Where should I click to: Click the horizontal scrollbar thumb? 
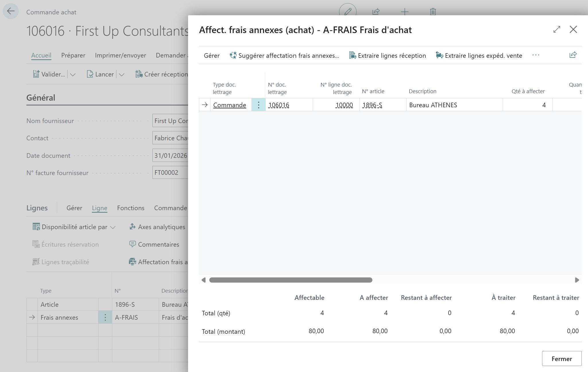pos(291,280)
